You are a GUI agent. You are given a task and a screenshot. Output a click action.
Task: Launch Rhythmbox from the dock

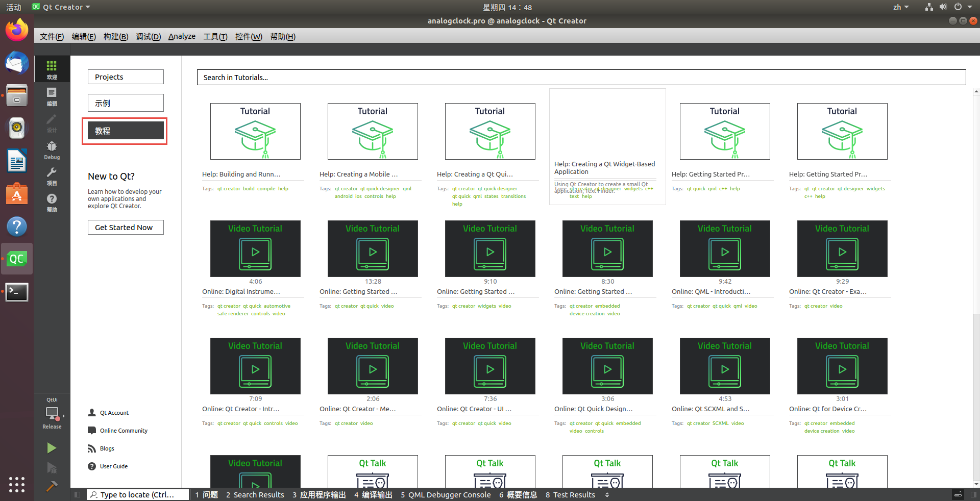17,128
